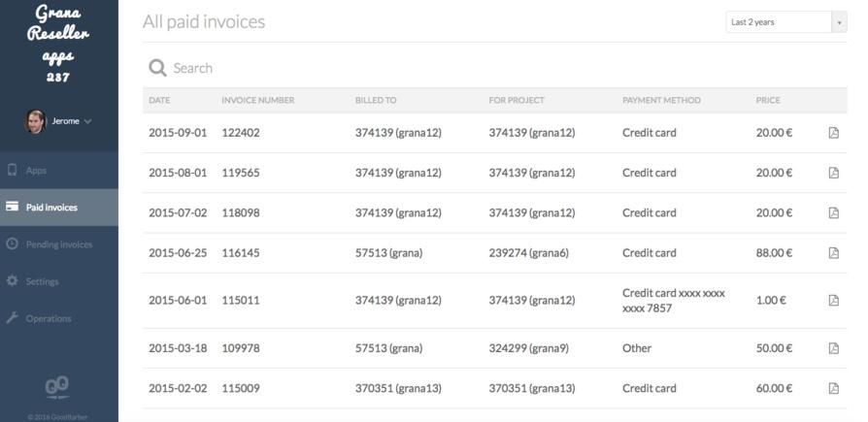Open Settings from the sidebar
This screenshot has height=422, width=868.
coord(42,281)
